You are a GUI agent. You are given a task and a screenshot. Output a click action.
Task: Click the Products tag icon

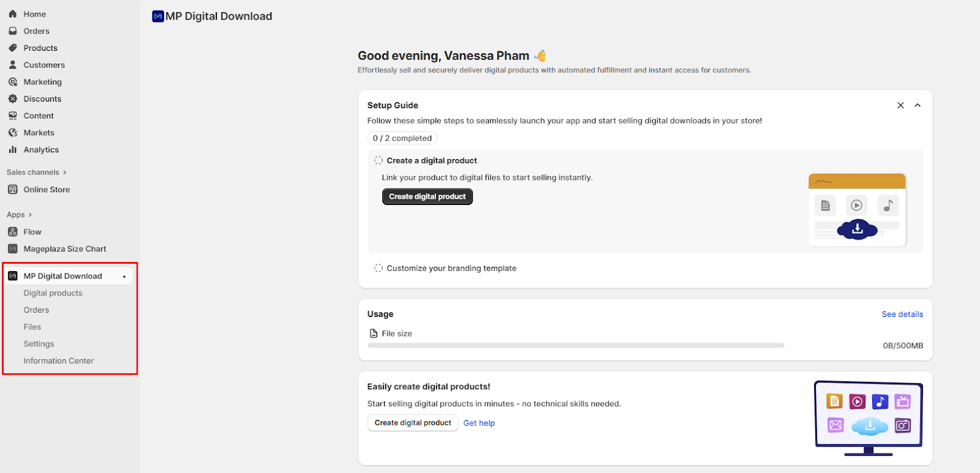coord(13,48)
